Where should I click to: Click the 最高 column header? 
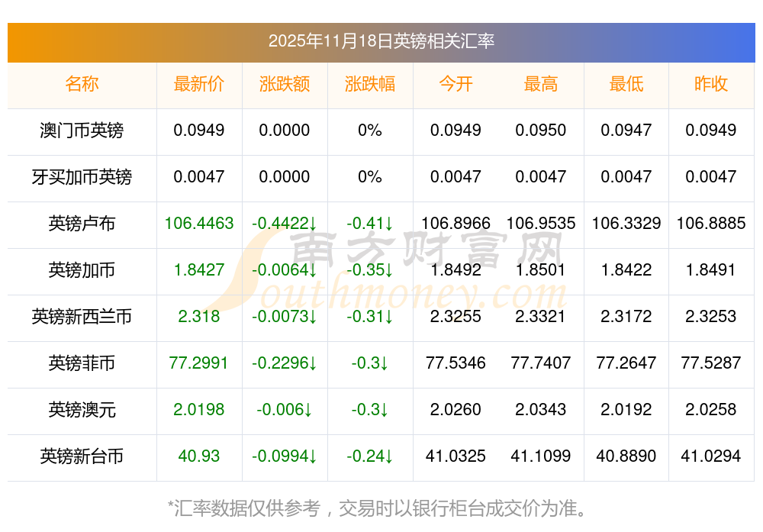click(541, 84)
